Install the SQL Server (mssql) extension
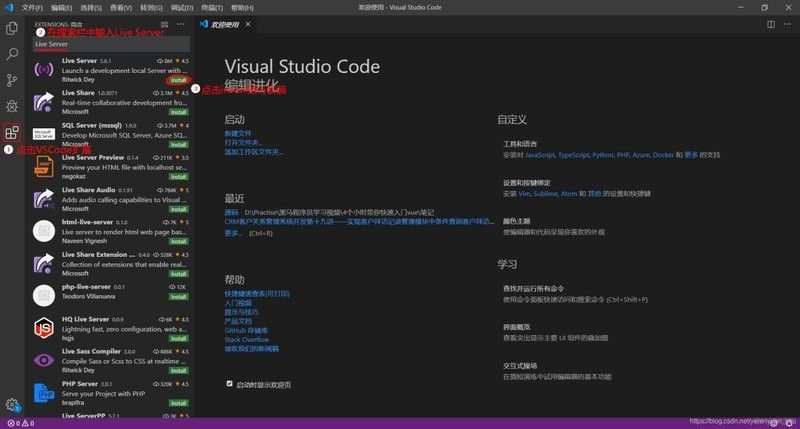Image resolution: width=800 pixels, height=429 pixels. (179, 145)
